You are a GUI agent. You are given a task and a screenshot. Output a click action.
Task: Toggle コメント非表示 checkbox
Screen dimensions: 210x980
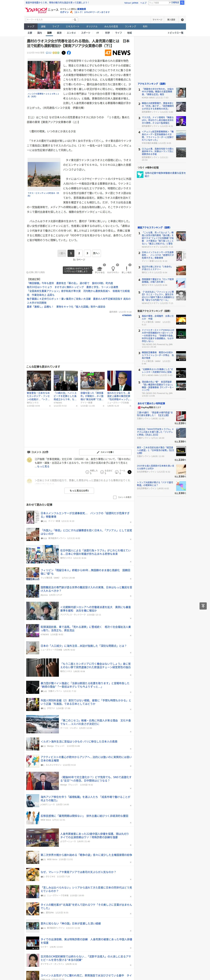point(115,497)
